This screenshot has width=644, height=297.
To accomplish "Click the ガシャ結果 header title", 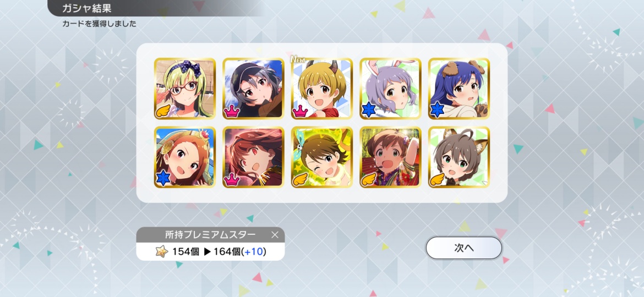I will pos(86,8).
